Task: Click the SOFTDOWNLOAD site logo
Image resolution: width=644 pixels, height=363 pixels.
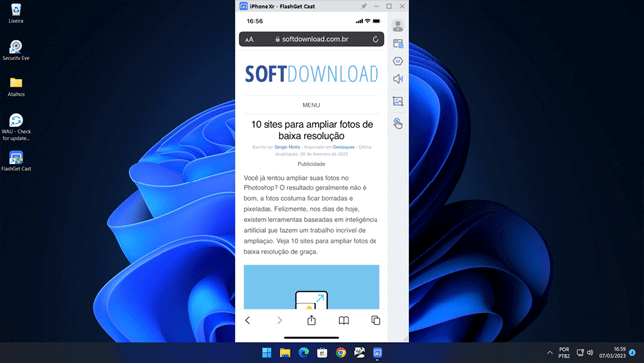Action: 311,74
